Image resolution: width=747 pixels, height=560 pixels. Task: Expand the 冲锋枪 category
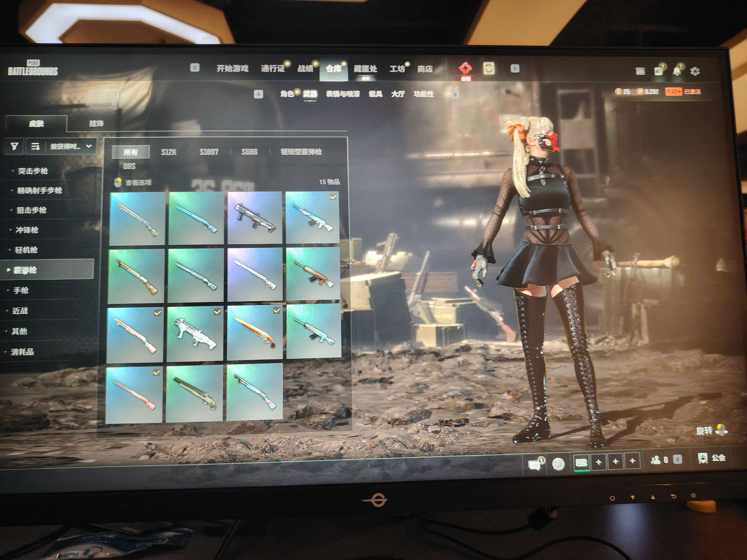point(27,230)
